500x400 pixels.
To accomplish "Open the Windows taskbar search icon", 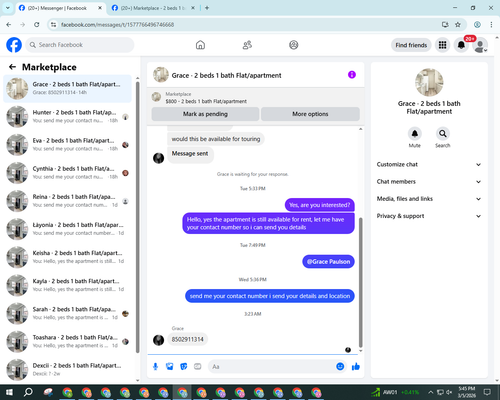I will [28, 392].
